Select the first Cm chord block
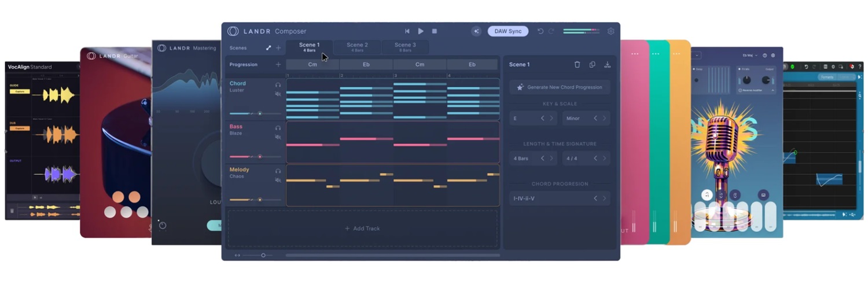 tap(312, 65)
